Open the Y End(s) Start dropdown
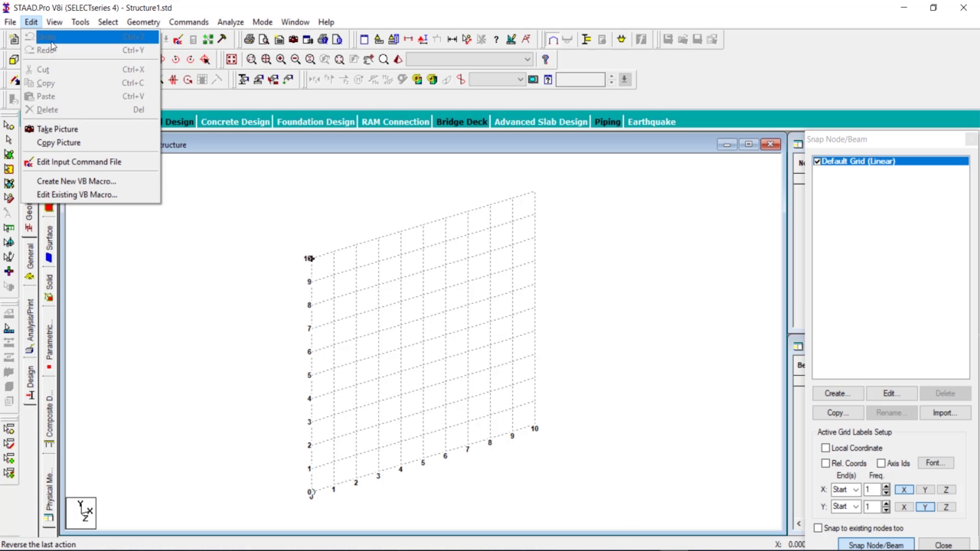This screenshot has height=551, width=980. point(845,507)
